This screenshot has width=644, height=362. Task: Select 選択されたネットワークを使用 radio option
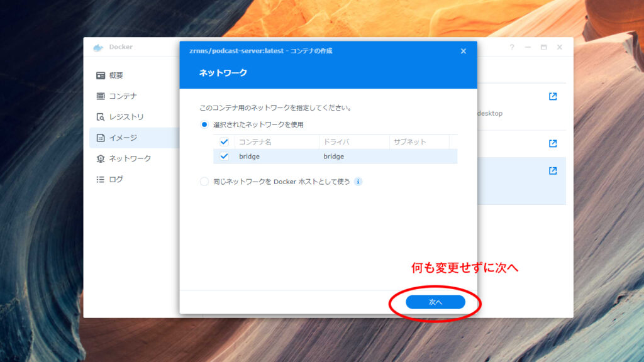click(x=204, y=124)
